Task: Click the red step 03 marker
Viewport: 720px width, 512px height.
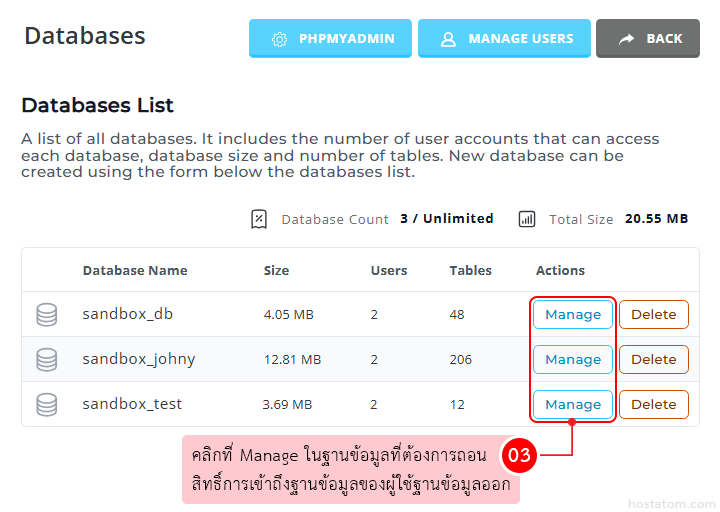Action: [518, 456]
